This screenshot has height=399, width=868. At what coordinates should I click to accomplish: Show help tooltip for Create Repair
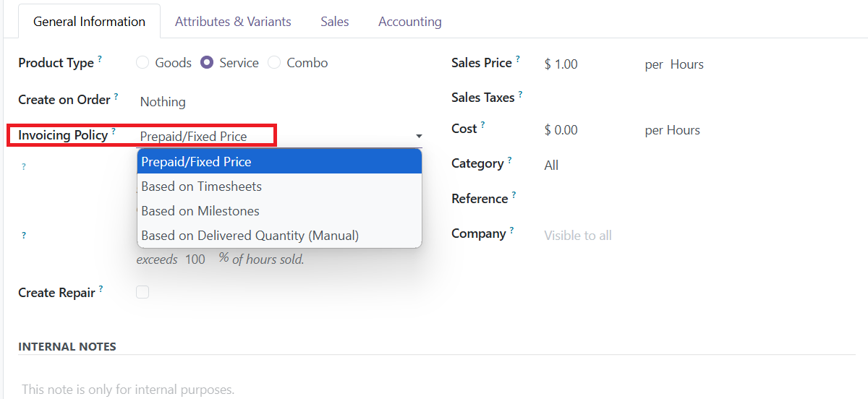101,289
